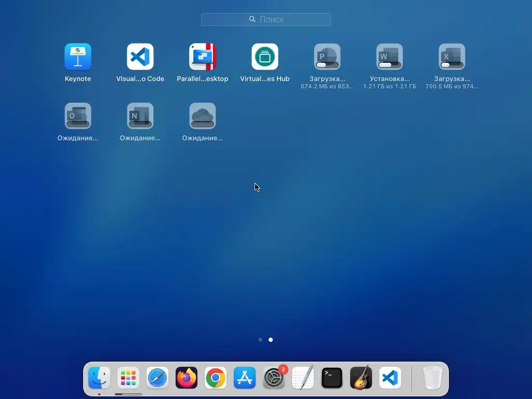Launch GarageBand from the Dock
Screen dimensions: 532x399
tap(361, 378)
